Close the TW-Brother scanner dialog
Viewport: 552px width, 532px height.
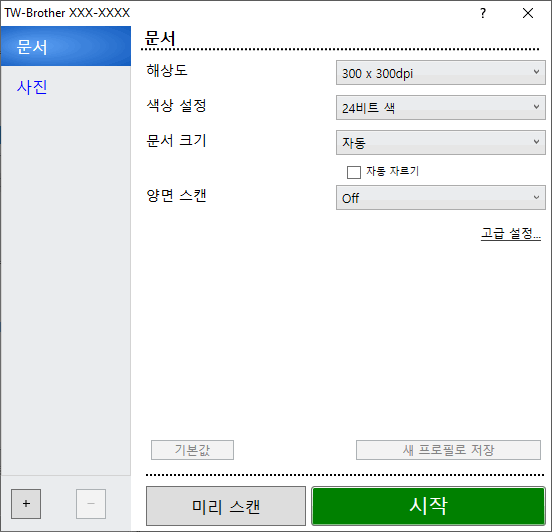pyautogui.click(x=528, y=13)
